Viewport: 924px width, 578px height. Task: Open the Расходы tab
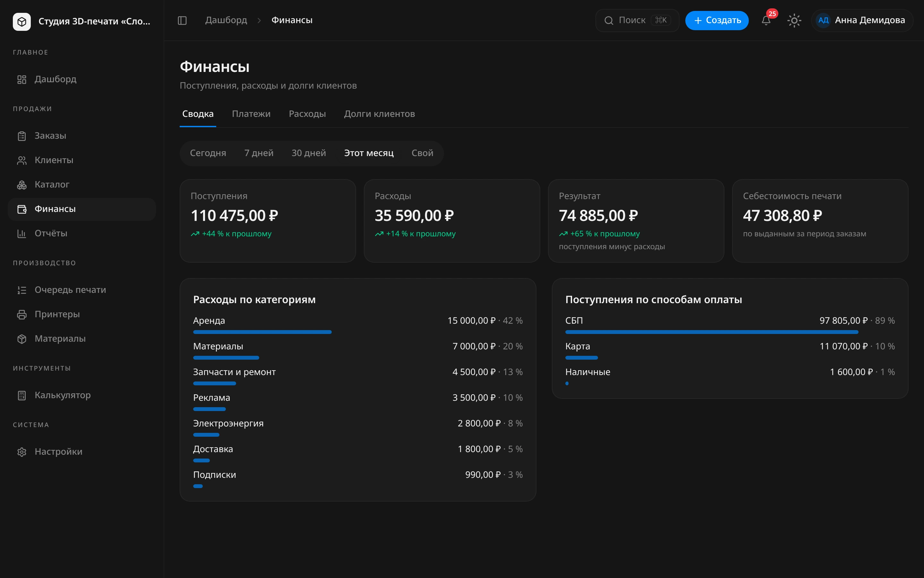[x=307, y=114]
